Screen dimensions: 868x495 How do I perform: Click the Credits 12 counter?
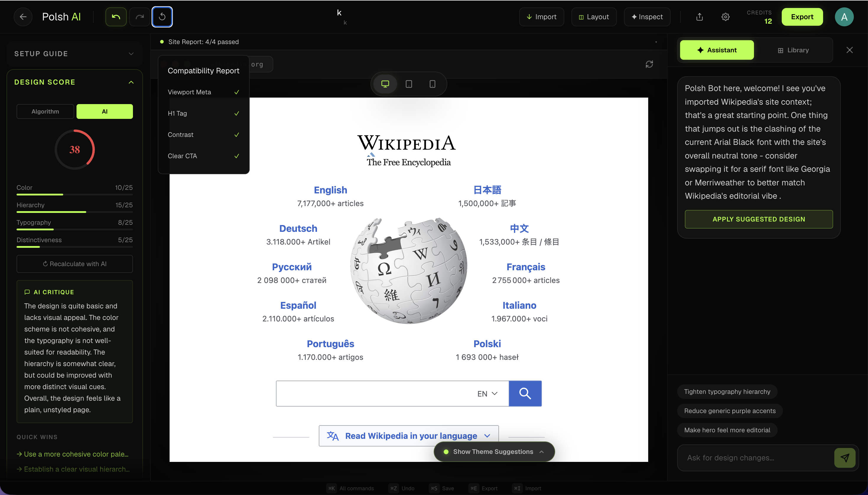(x=759, y=17)
